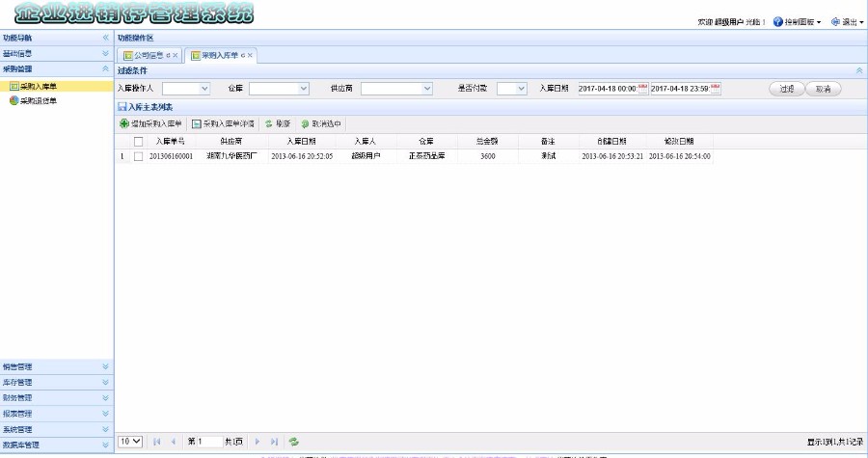Click the 刷新 refresh toolbar button

tap(278, 124)
